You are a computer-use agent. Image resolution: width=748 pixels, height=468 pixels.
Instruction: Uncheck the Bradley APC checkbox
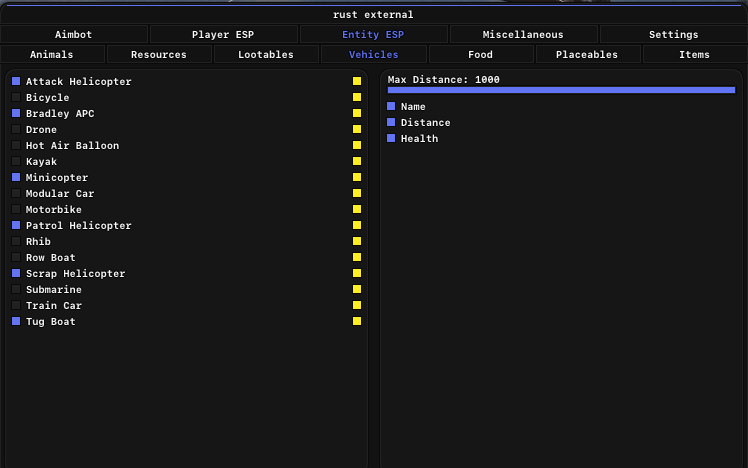tap(16, 113)
